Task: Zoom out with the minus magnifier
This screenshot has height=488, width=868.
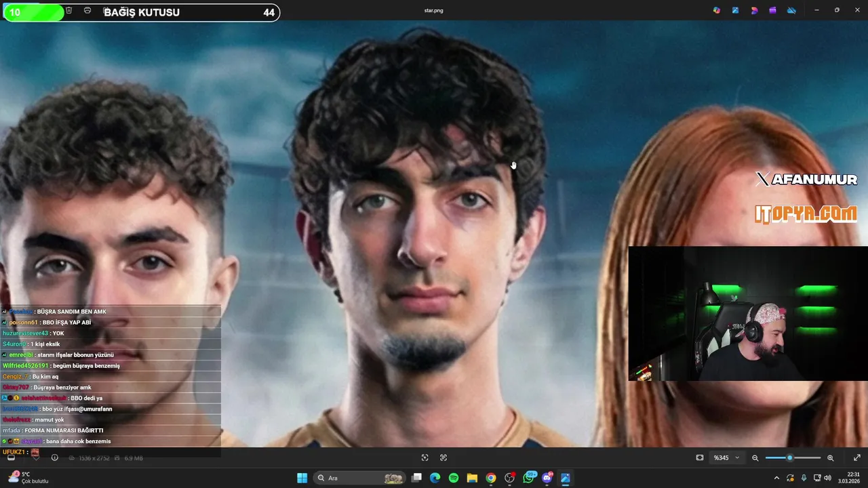Action: tap(755, 457)
